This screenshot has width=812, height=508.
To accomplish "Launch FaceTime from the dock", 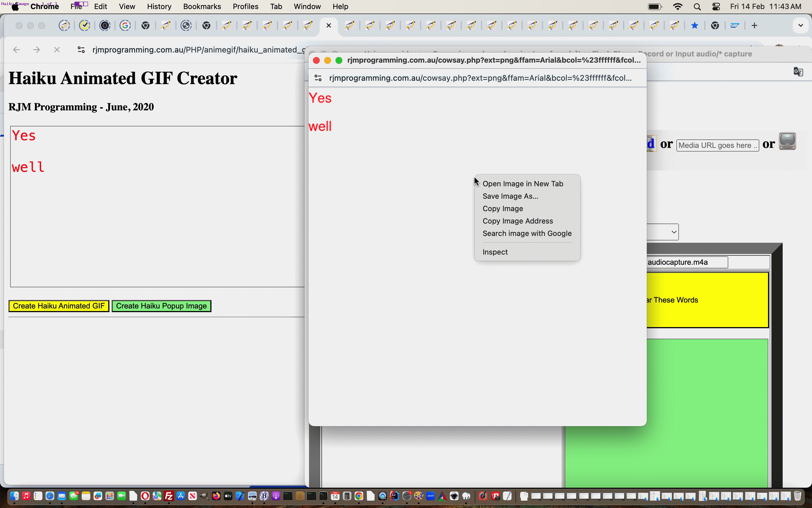I will (x=122, y=496).
